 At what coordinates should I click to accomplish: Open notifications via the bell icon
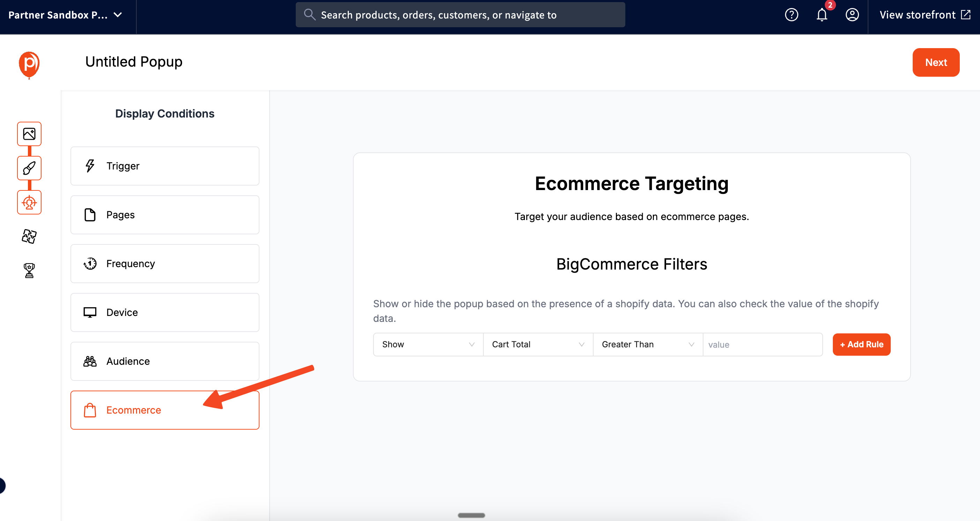(x=822, y=15)
